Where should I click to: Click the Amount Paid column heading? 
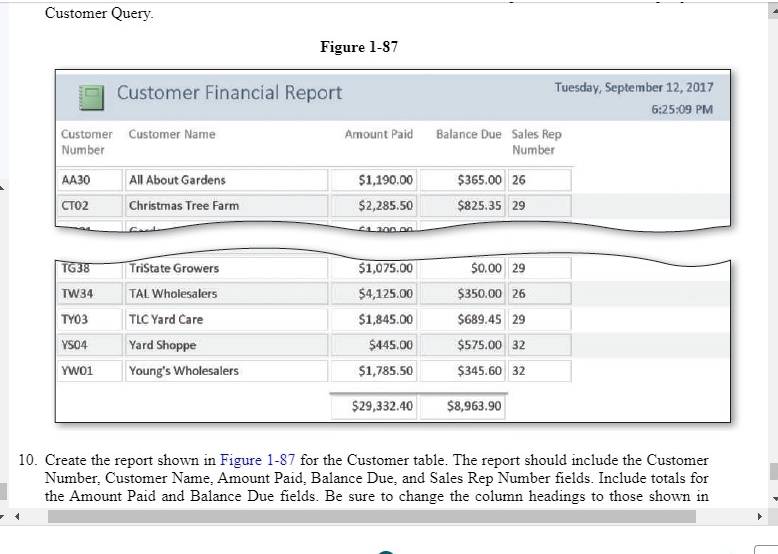coord(379,134)
